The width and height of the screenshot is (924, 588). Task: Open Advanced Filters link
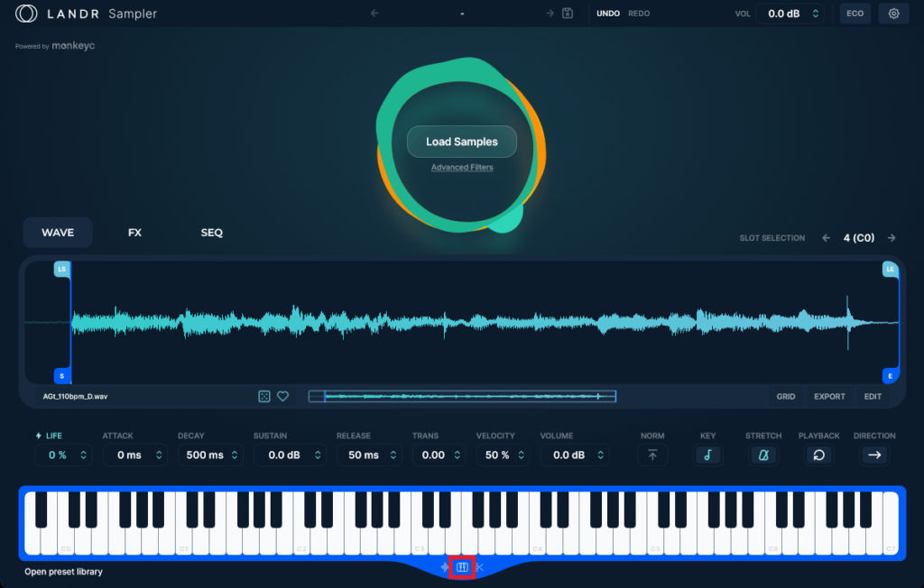462,168
